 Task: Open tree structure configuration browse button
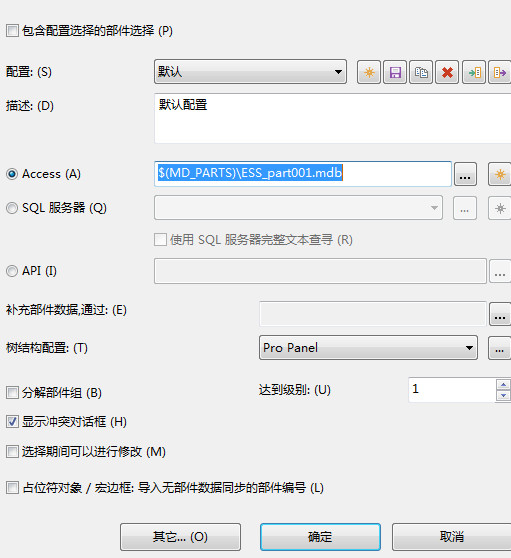point(500,348)
